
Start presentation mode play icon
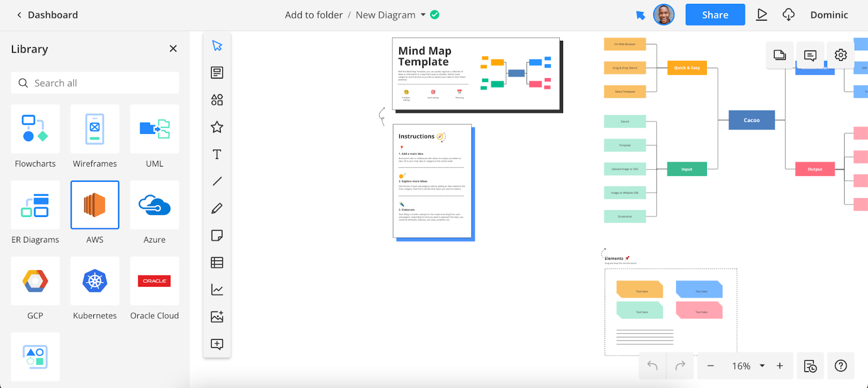pos(762,15)
